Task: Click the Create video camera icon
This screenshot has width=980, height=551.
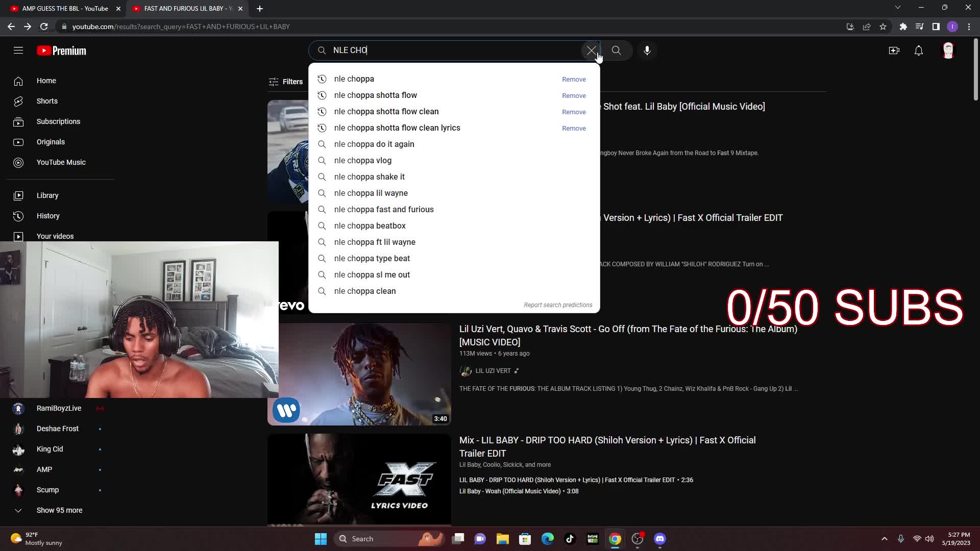Action: (894, 51)
